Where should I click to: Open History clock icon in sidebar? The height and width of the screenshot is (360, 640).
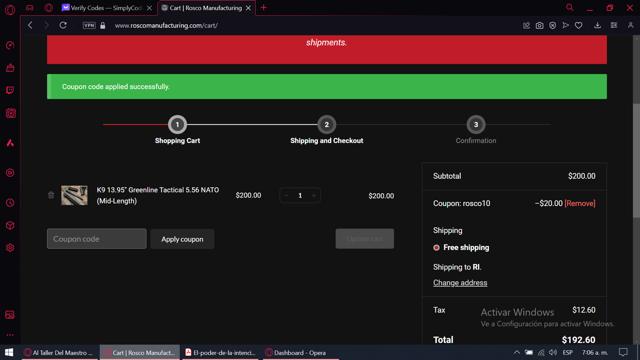pos(10,202)
